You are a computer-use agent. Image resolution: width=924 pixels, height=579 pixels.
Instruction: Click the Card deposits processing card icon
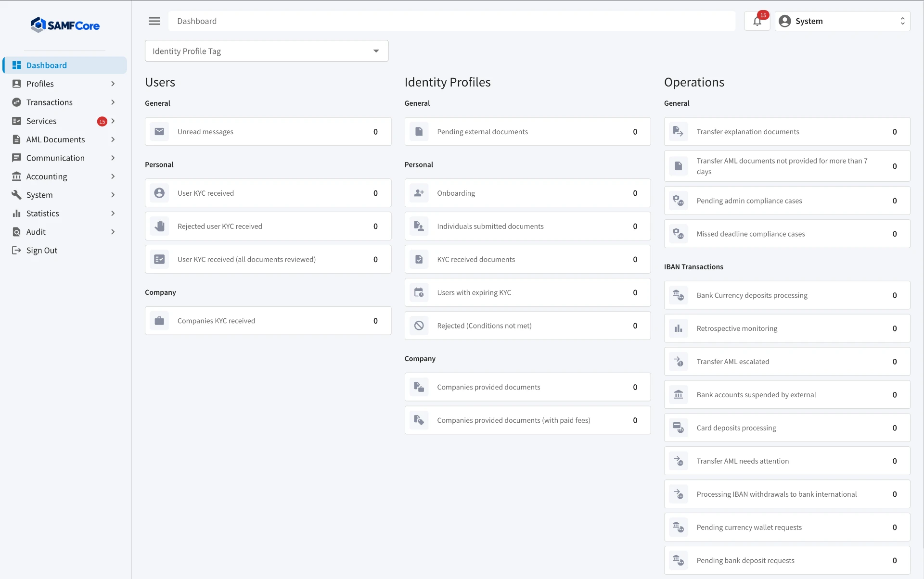679,428
